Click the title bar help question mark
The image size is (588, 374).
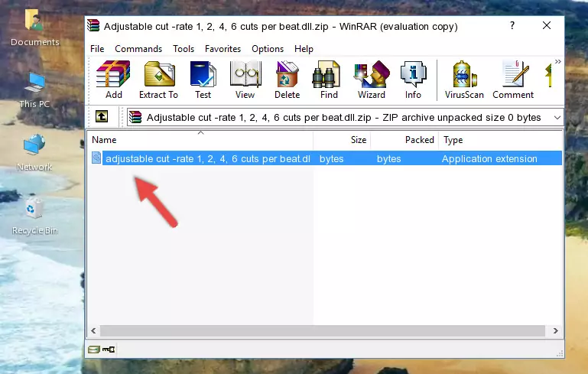pyautogui.click(x=512, y=25)
